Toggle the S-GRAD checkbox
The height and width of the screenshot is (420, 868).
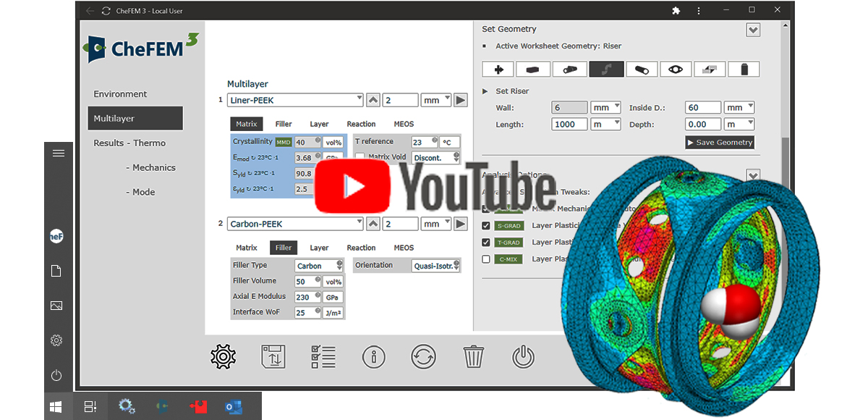(x=486, y=225)
